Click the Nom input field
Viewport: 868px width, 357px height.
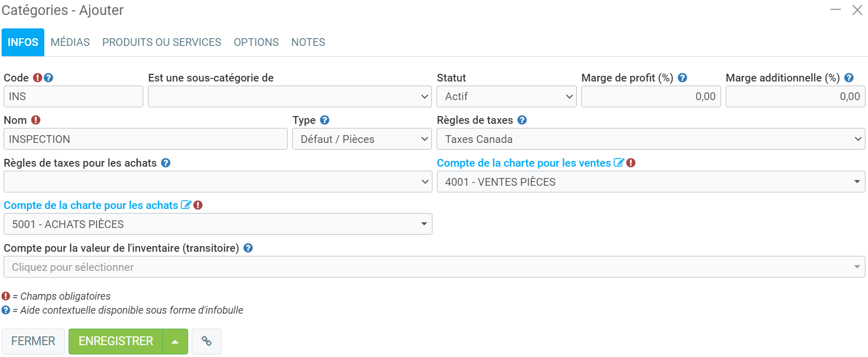coord(145,139)
